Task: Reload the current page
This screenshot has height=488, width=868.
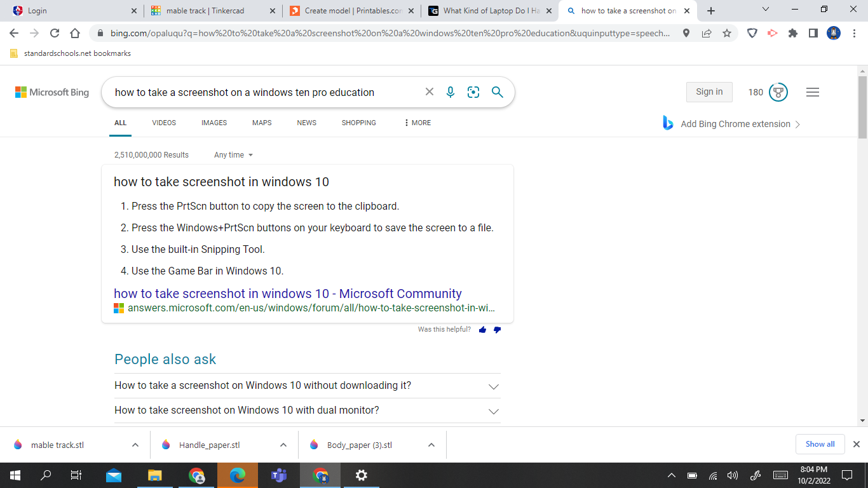Action: click(55, 33)
